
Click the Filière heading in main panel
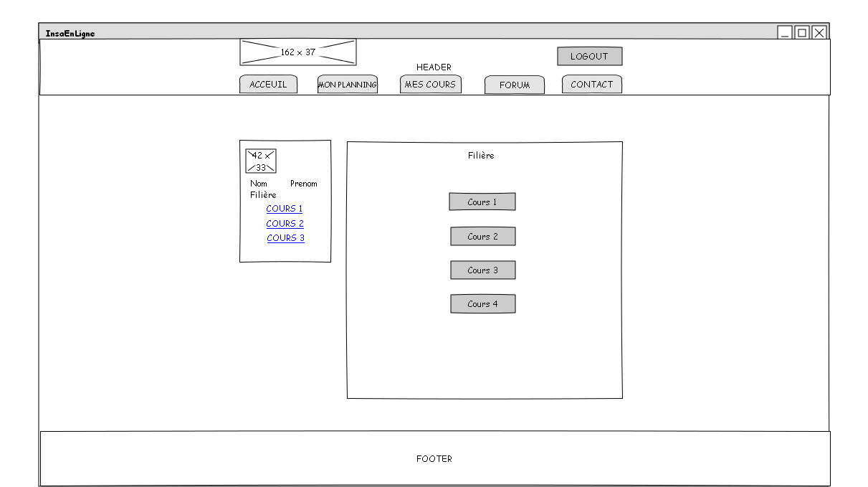pos(481,155)
